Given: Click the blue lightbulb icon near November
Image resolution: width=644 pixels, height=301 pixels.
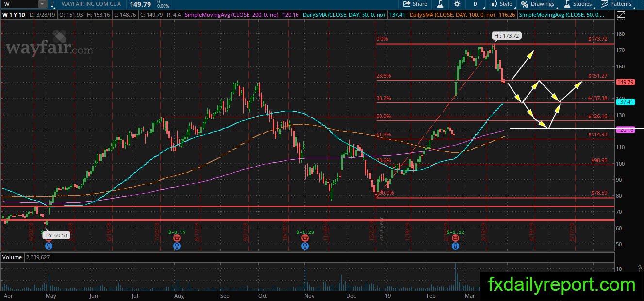Looking at the screenshot, I should [304, 246].
